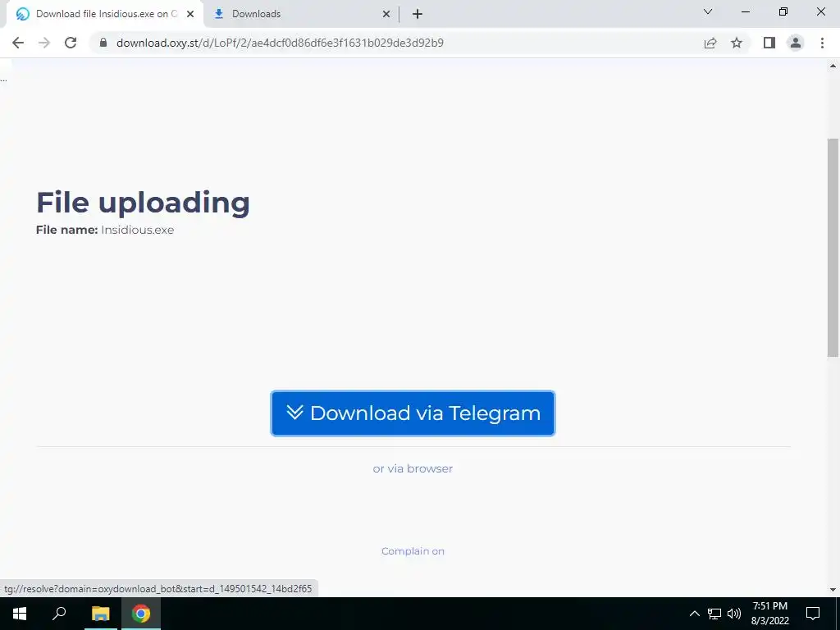Show hidden system tray icons
840x630 pixels.
[x=694, y=614]
